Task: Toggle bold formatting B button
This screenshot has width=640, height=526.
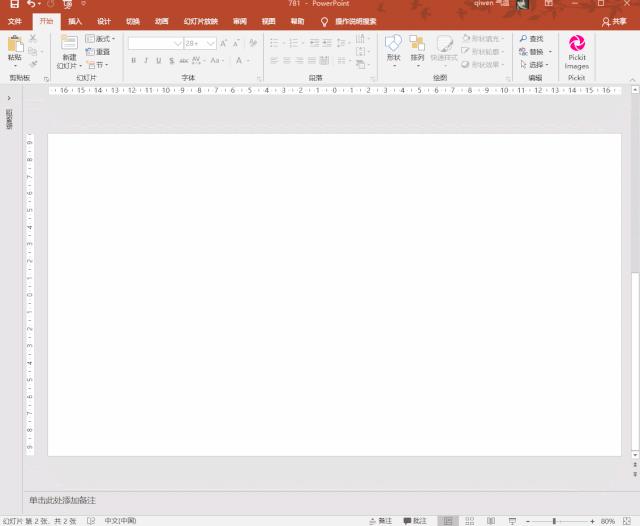Action: pos(134,61)
